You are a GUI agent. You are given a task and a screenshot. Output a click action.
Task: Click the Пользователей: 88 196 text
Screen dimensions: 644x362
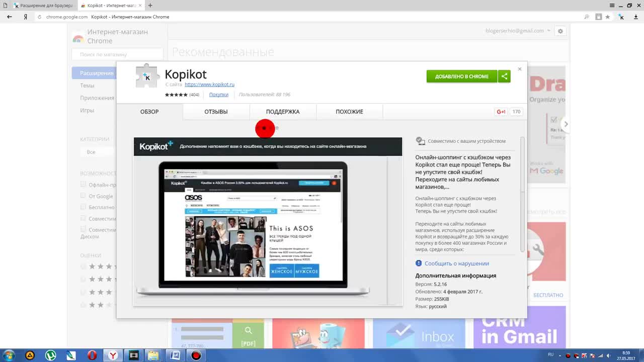pyautogui.click(x=264, y=95)
